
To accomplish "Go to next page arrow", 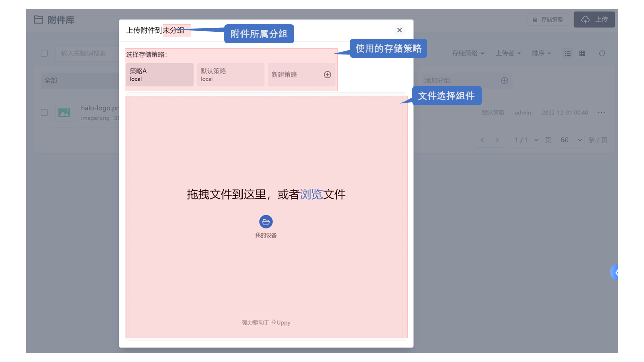I will [x=497, y=140].
